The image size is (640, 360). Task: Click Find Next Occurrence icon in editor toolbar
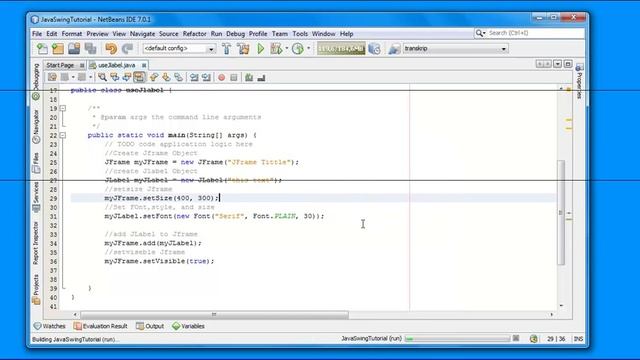pyautogui.click(x=127, y=77)
